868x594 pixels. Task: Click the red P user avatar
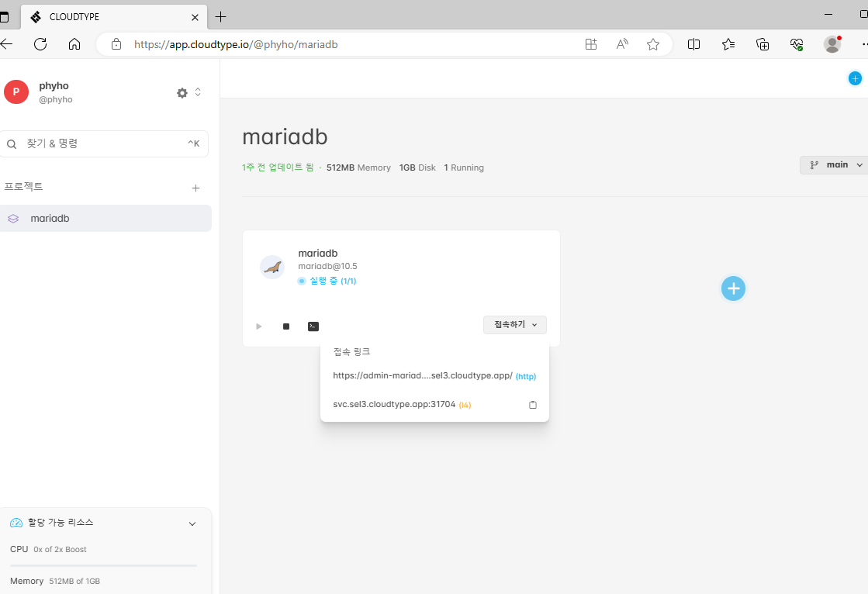tap(16, 92)
